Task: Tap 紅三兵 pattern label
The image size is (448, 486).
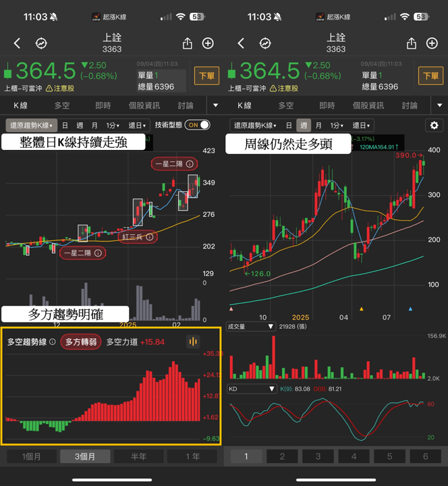Action: pyautogui.click(x=138, y=237)
